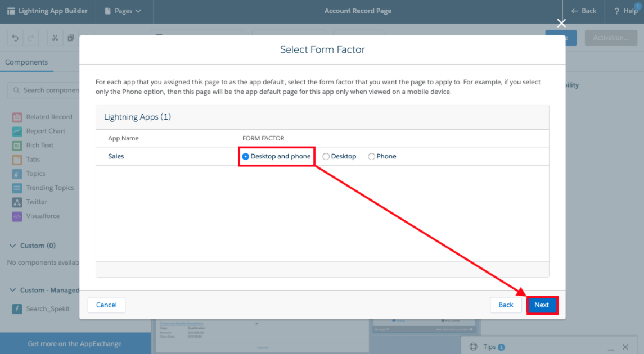644x354 pixels.
Task: Switch to the Components tab
Action: click(x=26, y=62)
